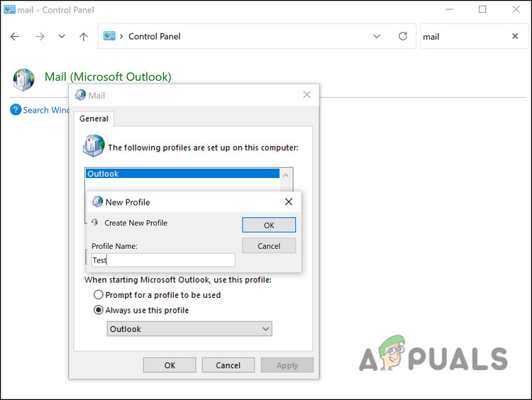532x400 pixels.
Task: Click profile list scrollbar up arrow
Action: click(x=286, y=175)
